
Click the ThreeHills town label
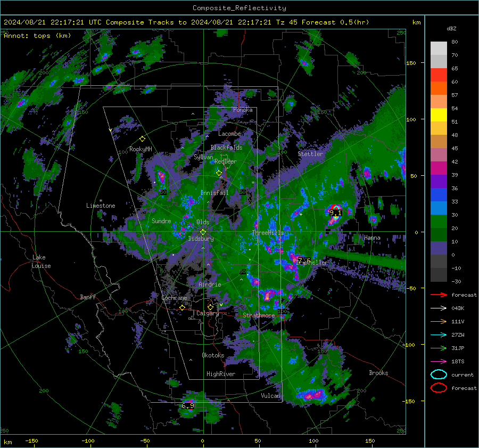pos(268,233)
